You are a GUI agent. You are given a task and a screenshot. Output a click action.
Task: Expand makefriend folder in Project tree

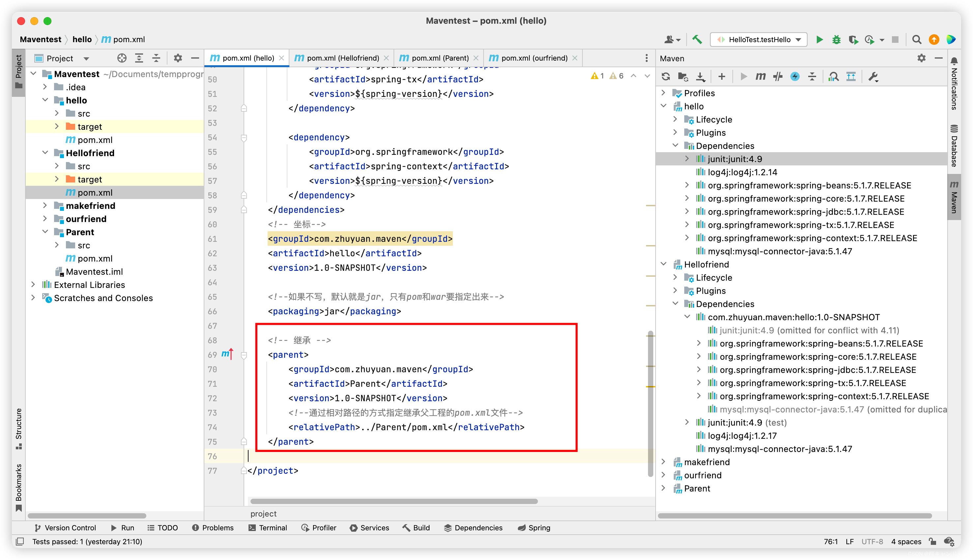[45, 205]
